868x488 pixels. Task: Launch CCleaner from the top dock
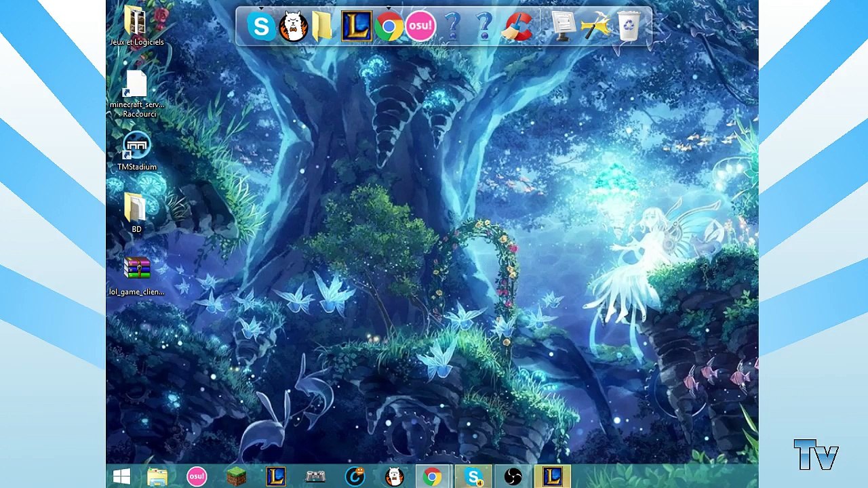click(517, 26)
